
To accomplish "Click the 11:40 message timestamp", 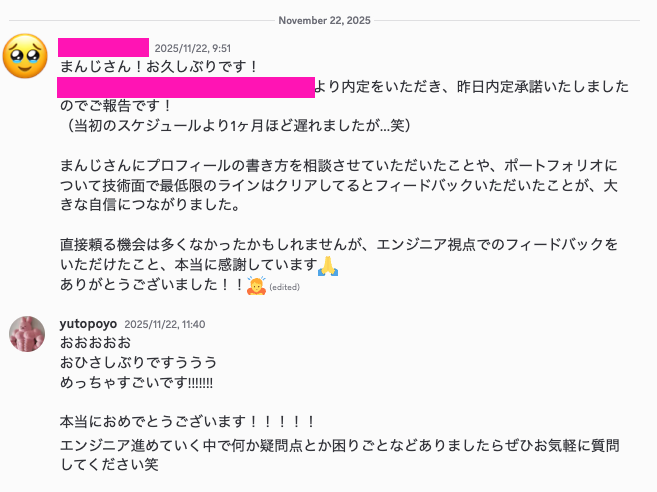I will click(x=165, y=325).
